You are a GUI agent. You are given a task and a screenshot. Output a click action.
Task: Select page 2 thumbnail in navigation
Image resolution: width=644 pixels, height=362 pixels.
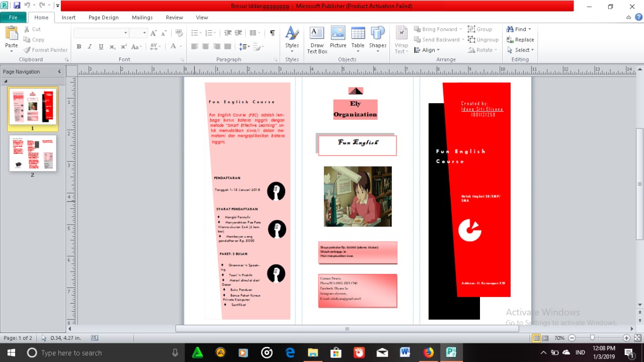click(x=33, y=153)
